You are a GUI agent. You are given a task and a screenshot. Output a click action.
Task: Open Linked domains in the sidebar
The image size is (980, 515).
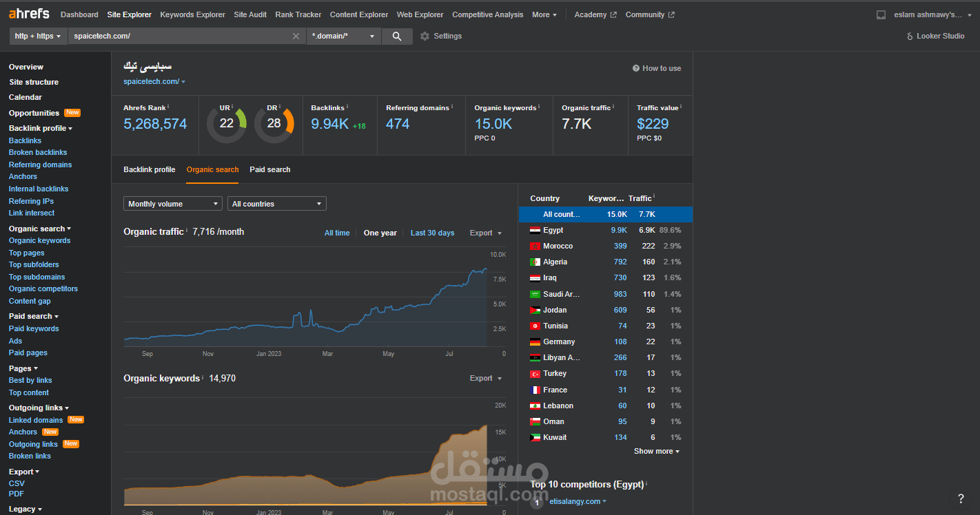(36, 421)
